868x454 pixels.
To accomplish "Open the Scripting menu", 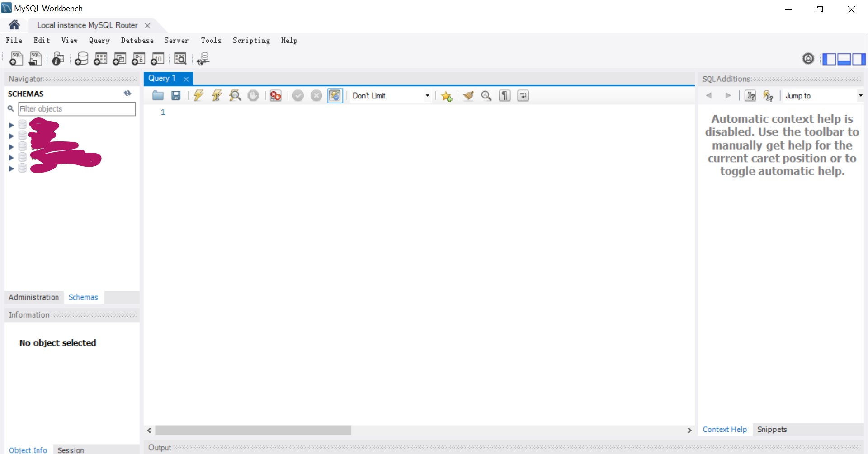I will (251, 40).
